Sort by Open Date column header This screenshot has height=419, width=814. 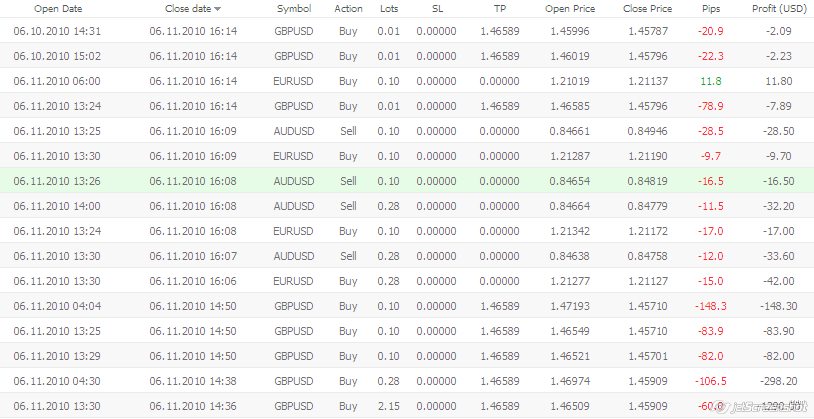pos(58,9)
